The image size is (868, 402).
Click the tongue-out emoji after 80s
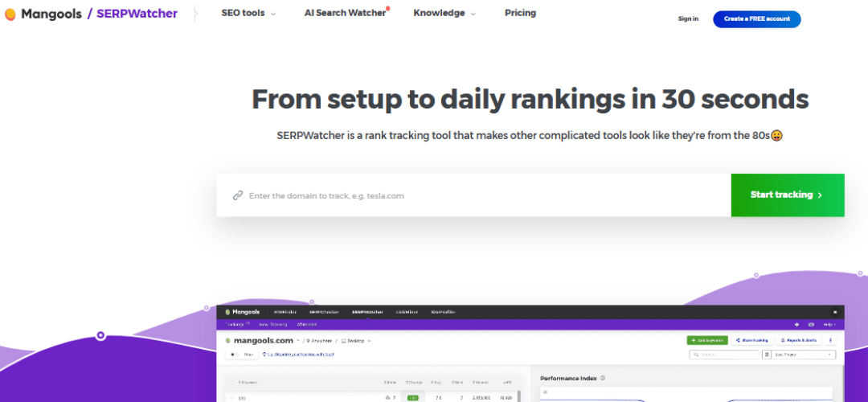point(776,135)
